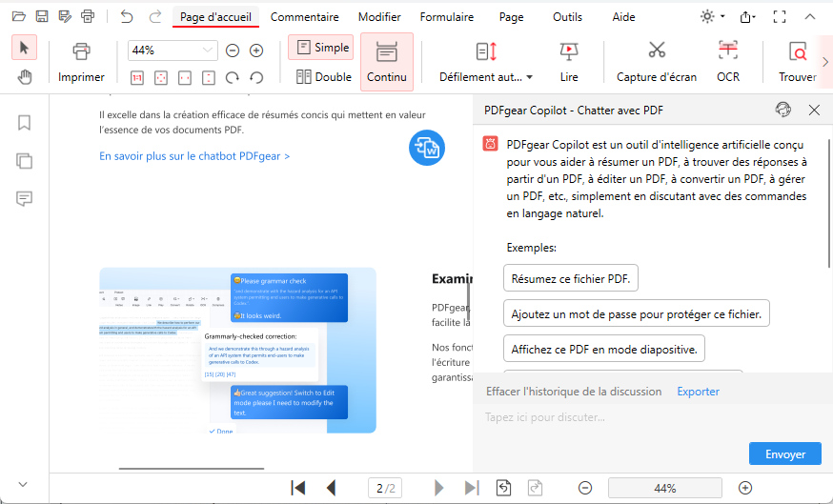Start the Lire slideshow mode

tap(569, 62)
